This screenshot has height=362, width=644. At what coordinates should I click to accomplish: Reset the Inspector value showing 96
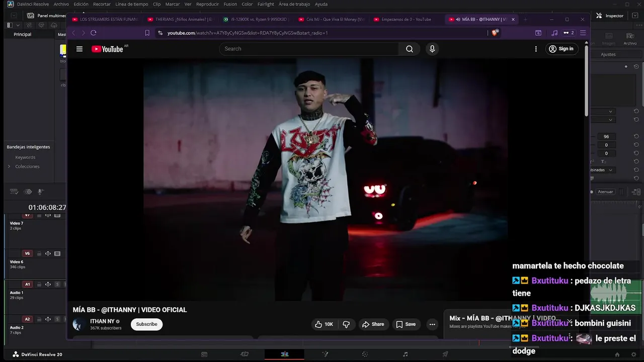(x=636, y=137)
